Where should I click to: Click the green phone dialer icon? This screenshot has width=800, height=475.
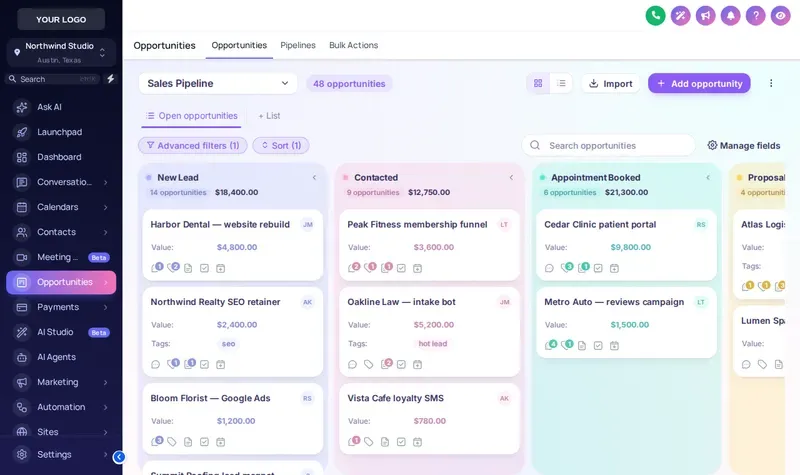656,16
